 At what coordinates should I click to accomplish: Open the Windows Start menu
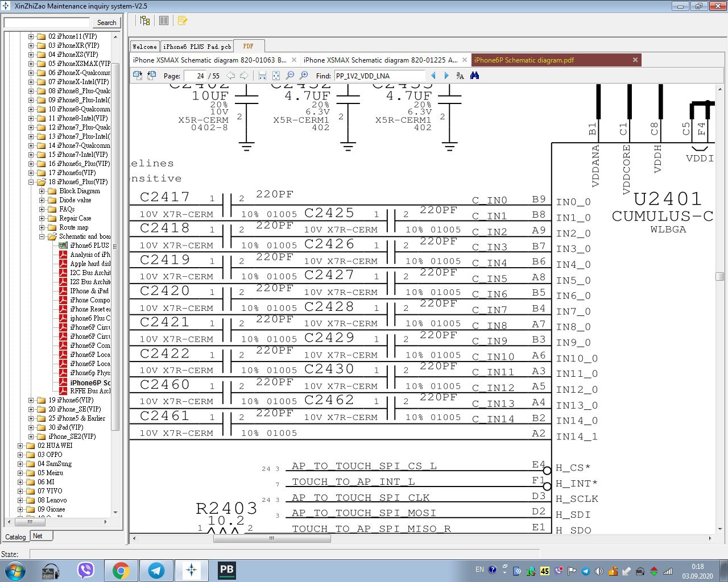click(14, 570)
